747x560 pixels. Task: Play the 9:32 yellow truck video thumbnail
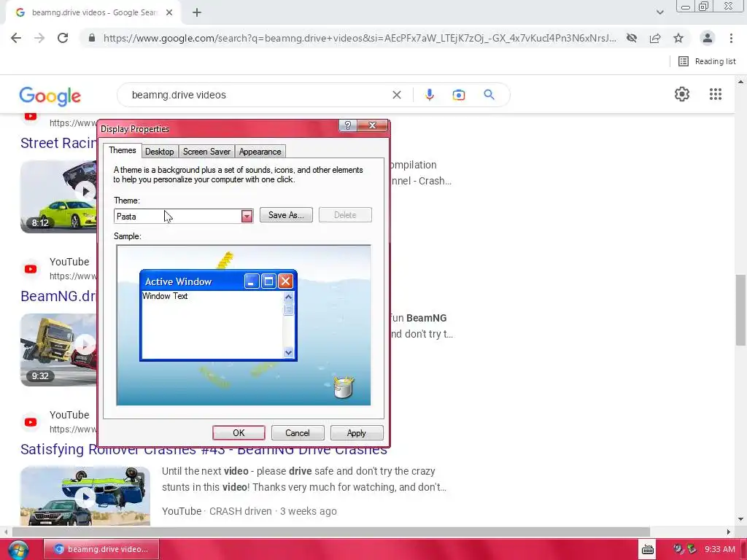59,349
